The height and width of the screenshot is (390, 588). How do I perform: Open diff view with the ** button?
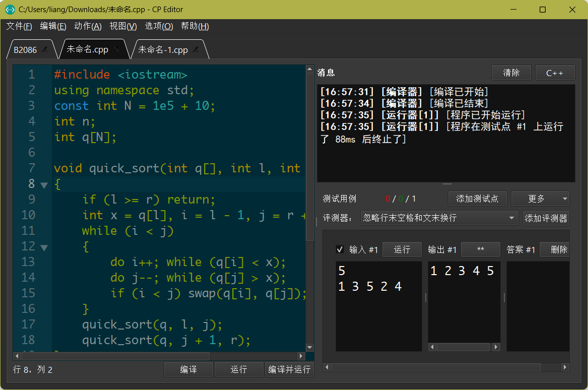point(480,249)
